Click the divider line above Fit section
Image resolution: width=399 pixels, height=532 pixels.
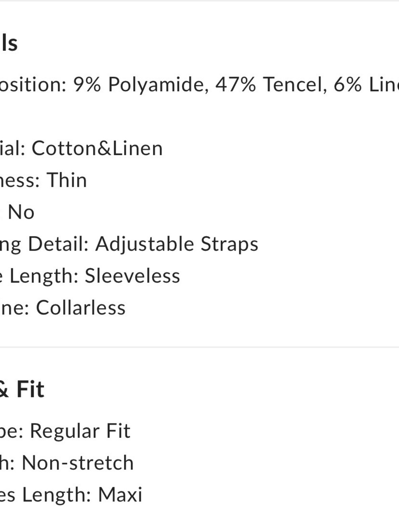tap(199, 347)
